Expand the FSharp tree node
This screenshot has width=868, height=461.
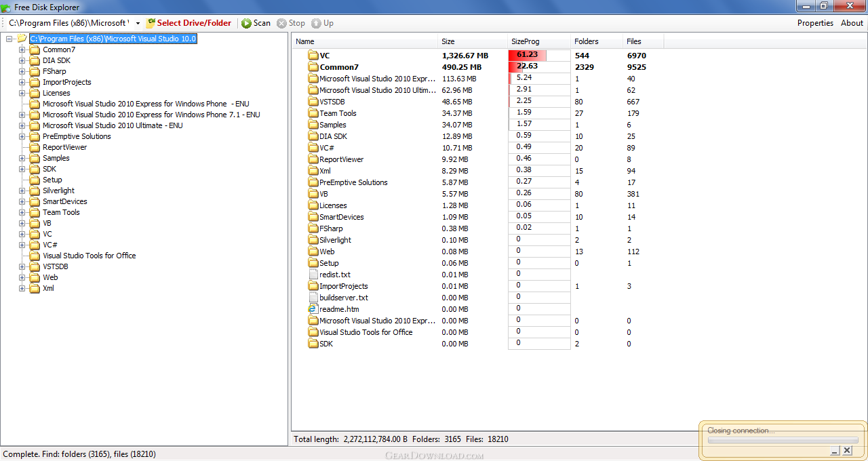click(x=22, y=71)
